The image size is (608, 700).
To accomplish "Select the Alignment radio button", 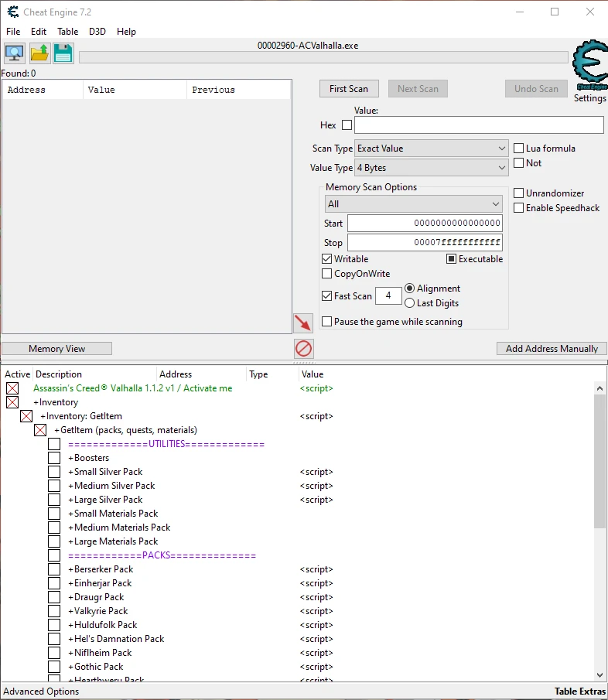I will (409, 289).
